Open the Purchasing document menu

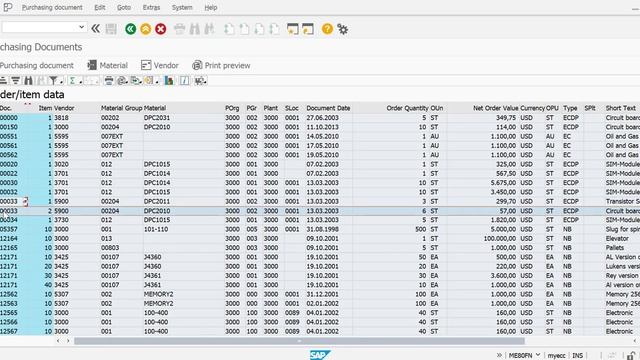(x=52, y=7)
